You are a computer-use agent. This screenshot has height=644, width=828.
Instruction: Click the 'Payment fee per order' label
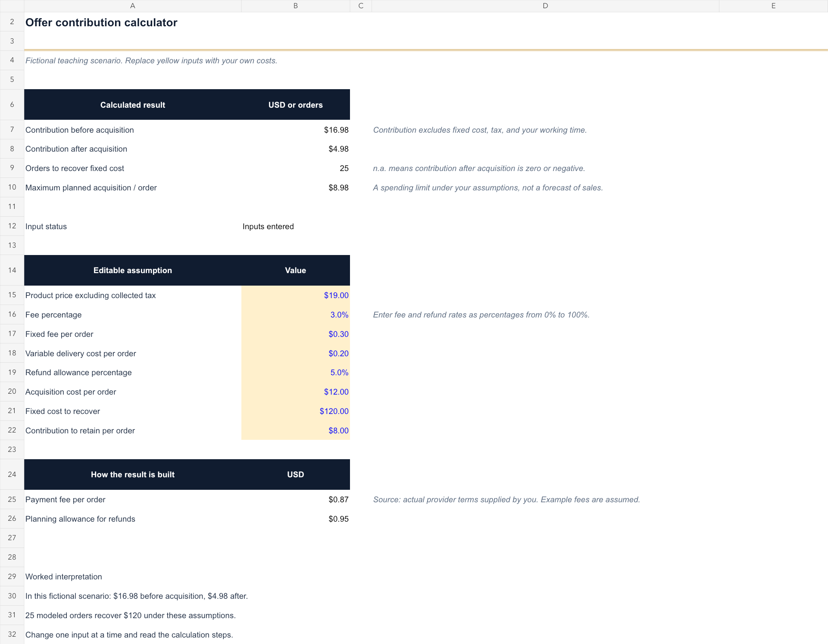65,500
